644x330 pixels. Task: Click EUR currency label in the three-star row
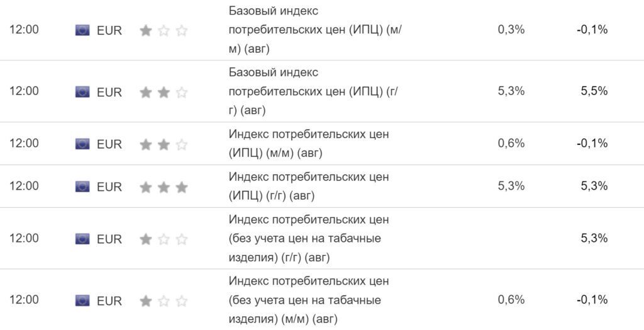coord(109,186)
